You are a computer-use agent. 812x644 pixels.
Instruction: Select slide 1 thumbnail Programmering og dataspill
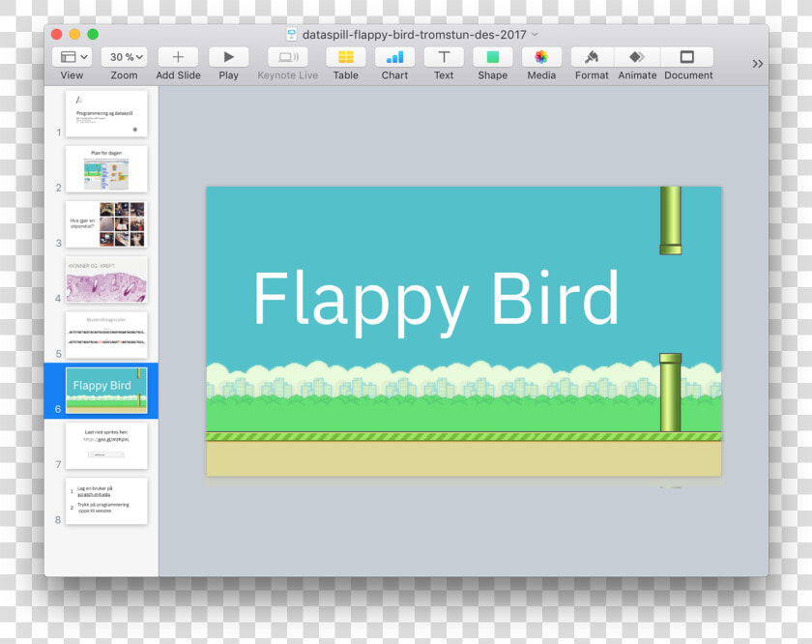(106, 113)
